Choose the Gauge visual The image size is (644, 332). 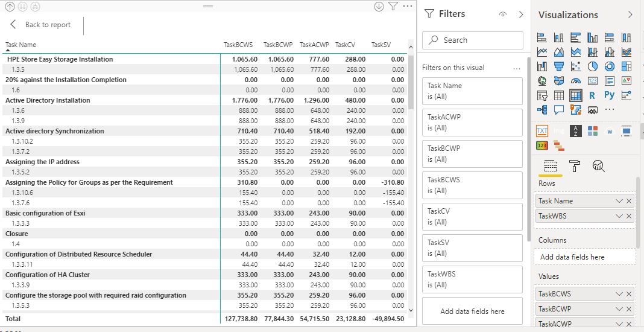point(576,81)
